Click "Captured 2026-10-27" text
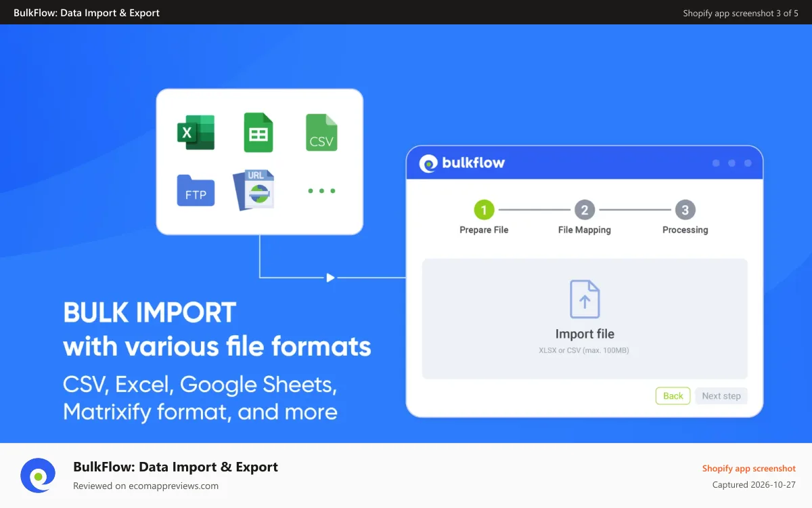 point(754,484)
